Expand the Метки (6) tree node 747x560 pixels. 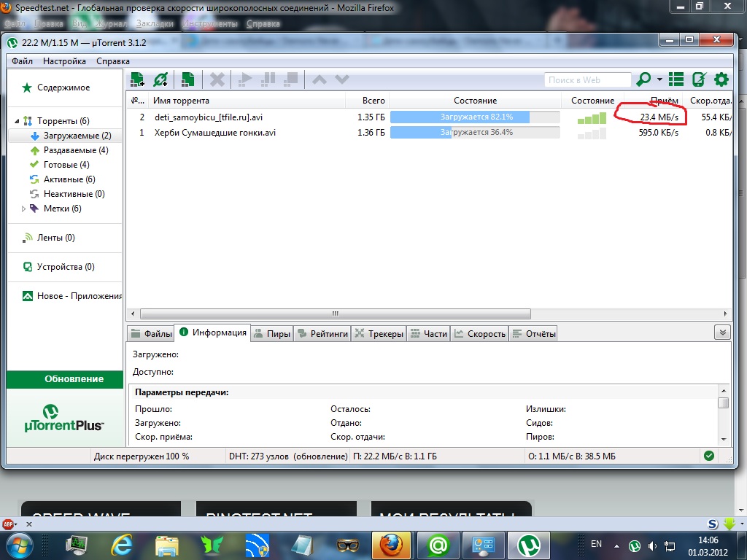tap(23, 209)
